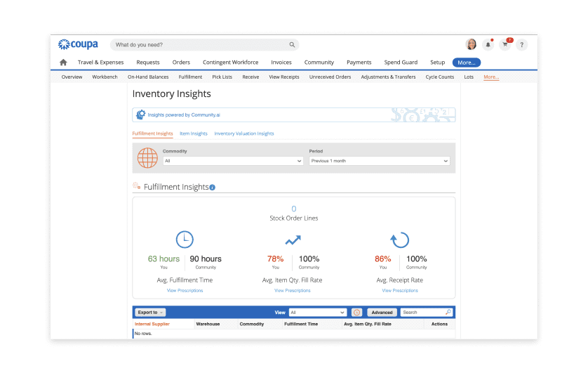Open the Invoices menu
588x373 pixels.
(281, 63)
